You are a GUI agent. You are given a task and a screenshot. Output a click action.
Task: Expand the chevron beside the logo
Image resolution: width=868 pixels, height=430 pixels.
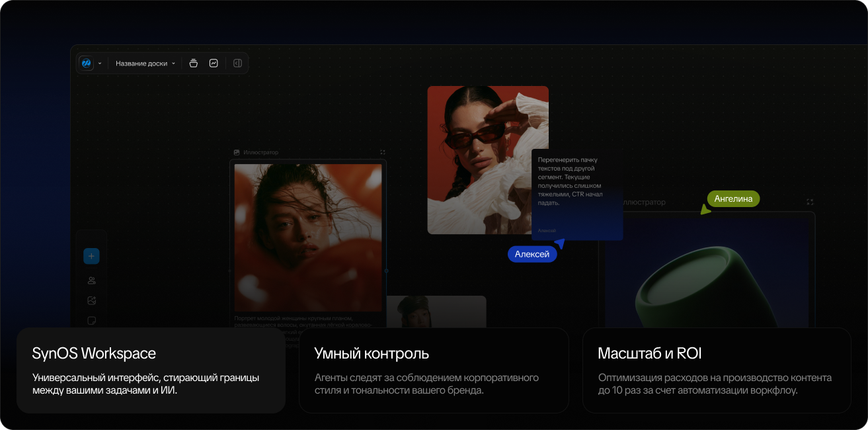tap(100, 64)
